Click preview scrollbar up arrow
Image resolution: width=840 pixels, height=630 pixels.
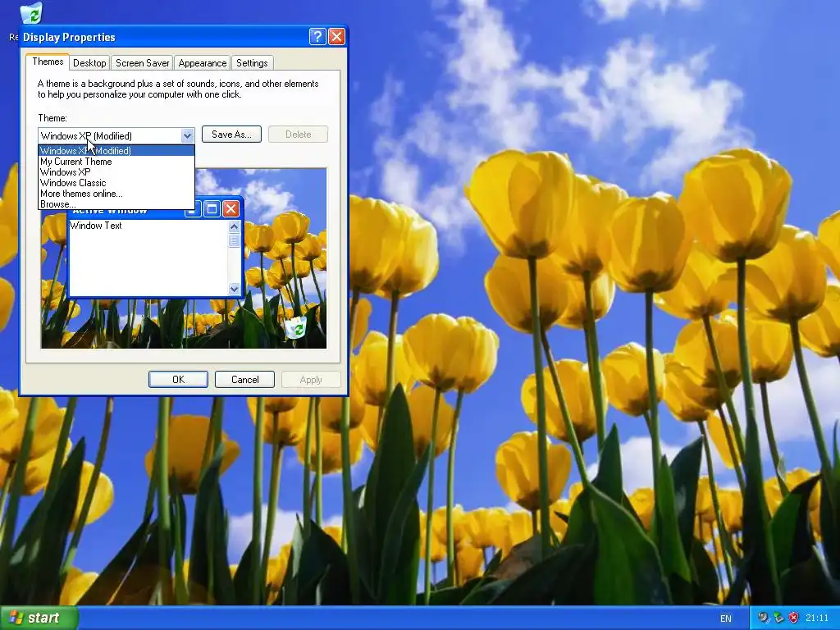234,226
